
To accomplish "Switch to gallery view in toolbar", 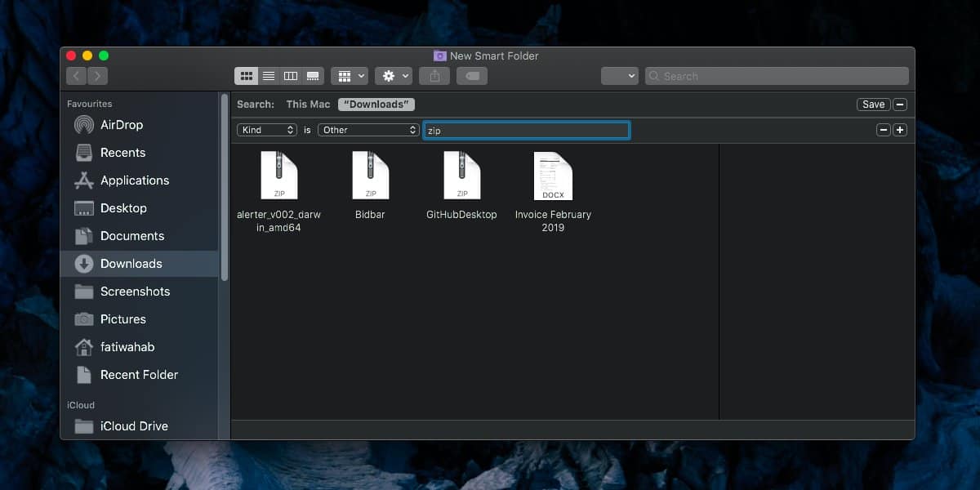I will (313, 76).
